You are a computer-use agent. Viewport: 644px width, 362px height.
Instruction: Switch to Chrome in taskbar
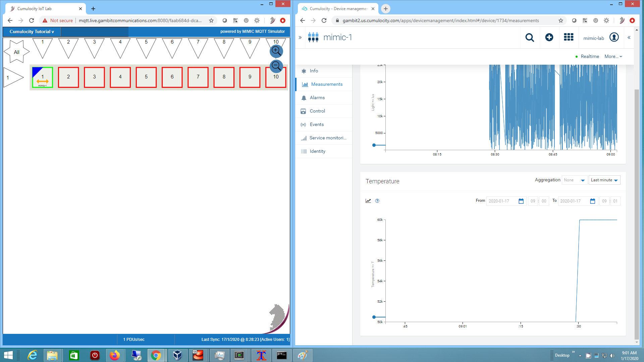(x=156, y=355)
